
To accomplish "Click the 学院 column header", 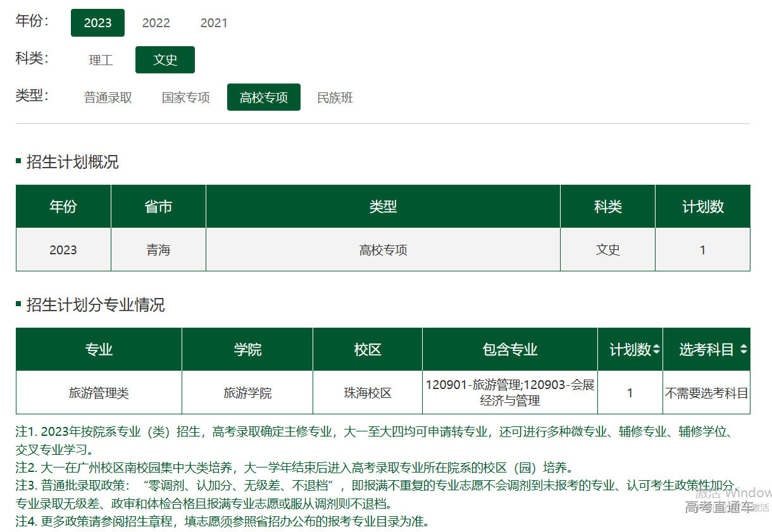I will coord(247,349).
